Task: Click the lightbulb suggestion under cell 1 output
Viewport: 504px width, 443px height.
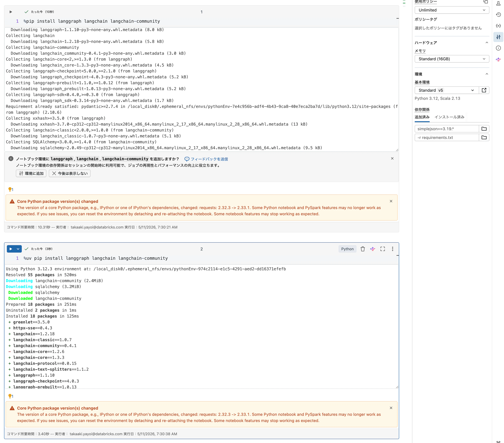Action: (x=11, y=189)
